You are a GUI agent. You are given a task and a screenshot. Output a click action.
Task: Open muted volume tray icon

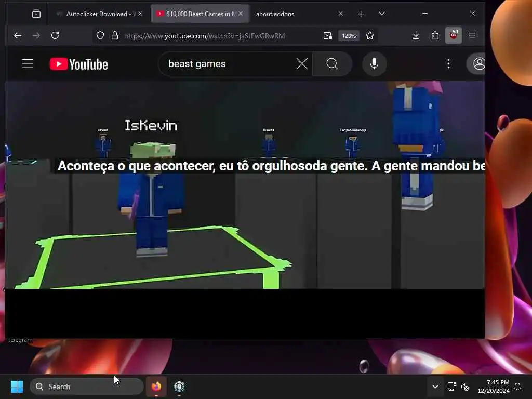pos(465,387)
